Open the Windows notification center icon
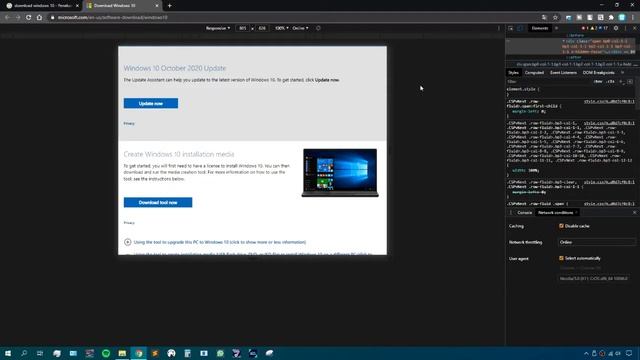 629,353
